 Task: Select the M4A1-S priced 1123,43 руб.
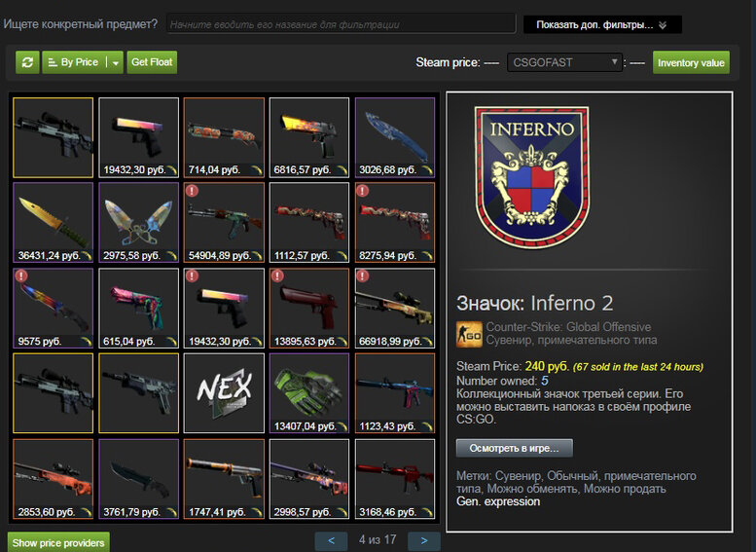pyautogui.click(x=395, y=393)
